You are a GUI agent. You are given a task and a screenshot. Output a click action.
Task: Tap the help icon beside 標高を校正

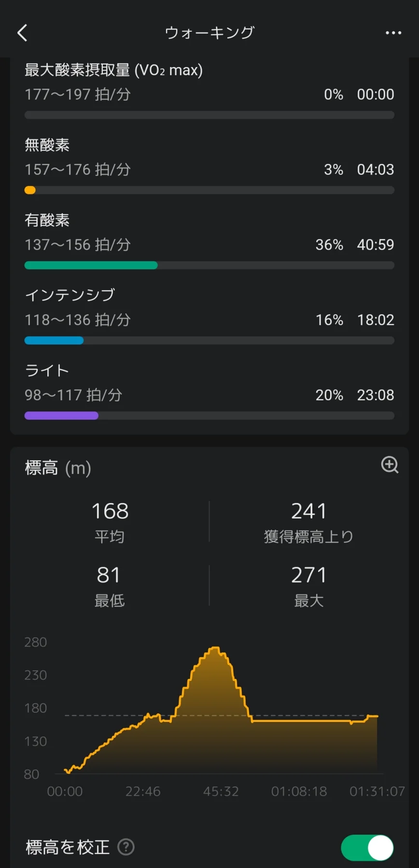coord(126,847)
